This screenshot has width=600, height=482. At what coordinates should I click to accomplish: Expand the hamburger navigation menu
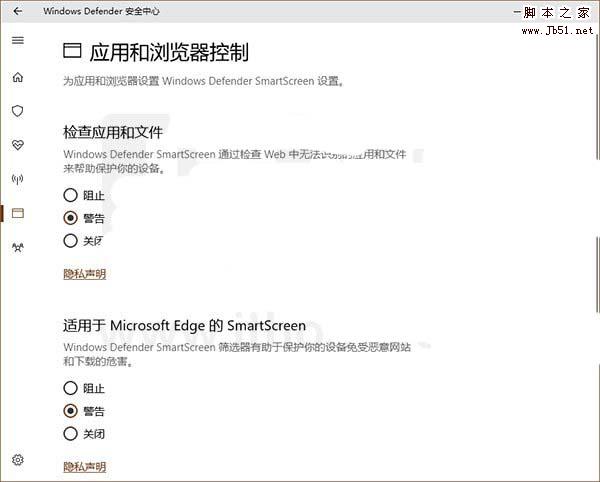click(18, 40)
